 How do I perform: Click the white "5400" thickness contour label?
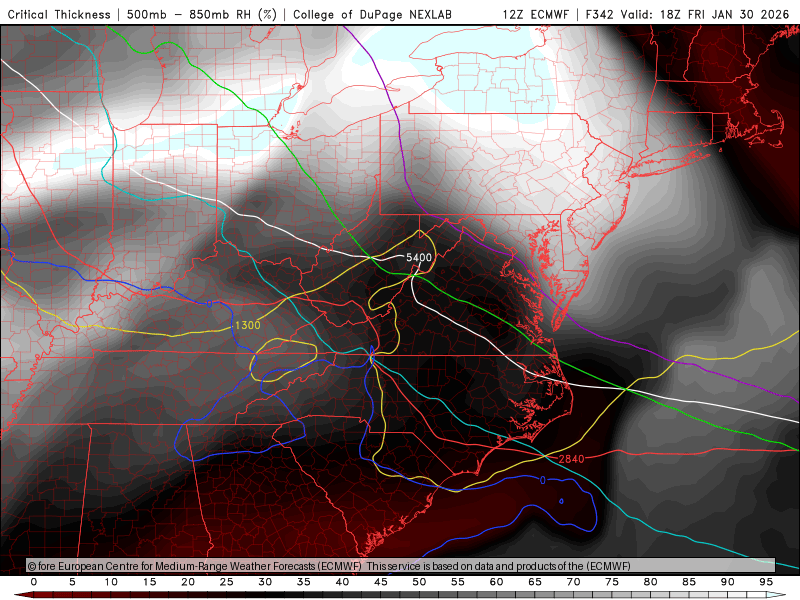tap(419, 257)
